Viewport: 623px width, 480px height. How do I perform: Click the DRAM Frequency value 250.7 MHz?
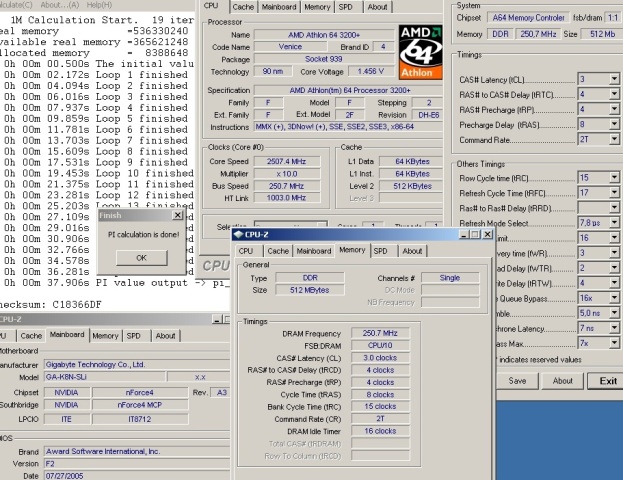pyautogui.click(x=380, y=333)
